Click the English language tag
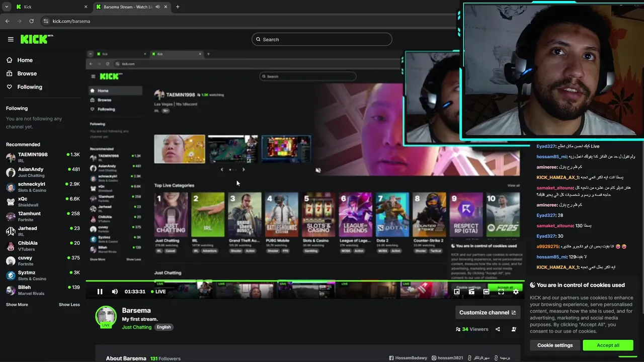The width and height of the screenshot is (644, 362). (x=164, y=327)
